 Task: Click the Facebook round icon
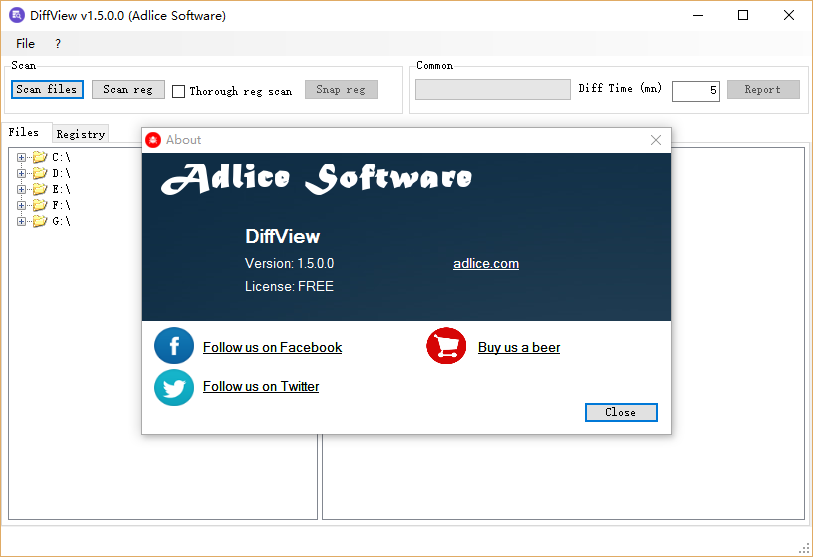click(174, 346)
